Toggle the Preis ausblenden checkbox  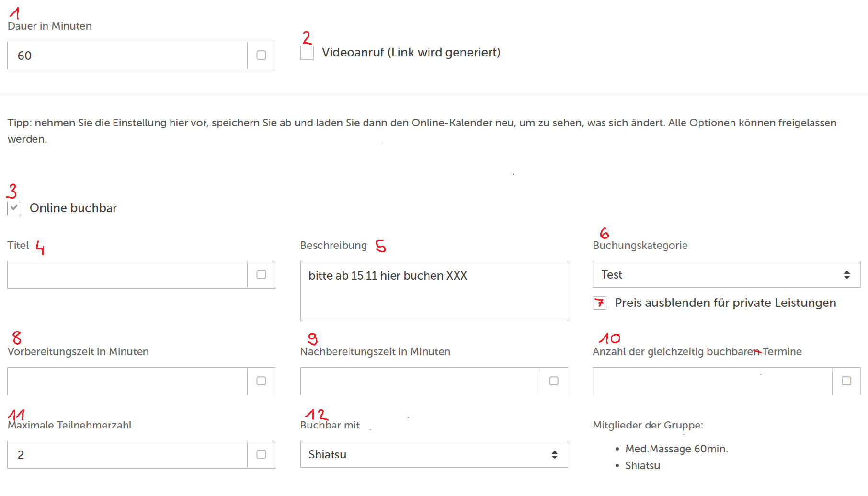[599, 303]
